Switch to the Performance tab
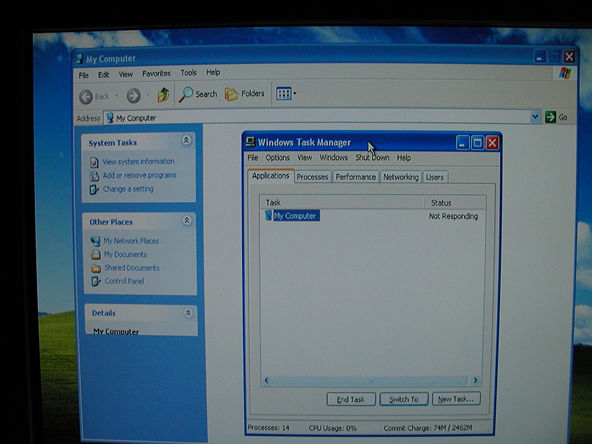 pyautogui.click(x=355, y=177)
